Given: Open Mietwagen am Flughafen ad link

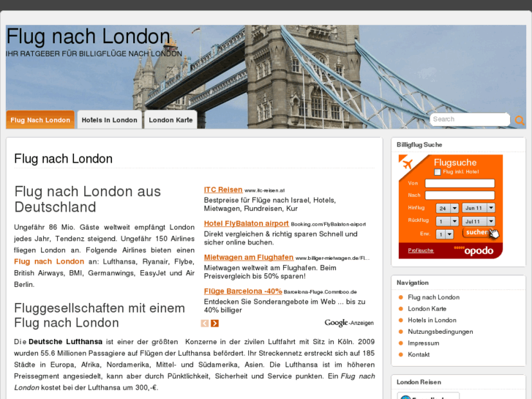Looking at the screenshot, I should coord(248,258).
